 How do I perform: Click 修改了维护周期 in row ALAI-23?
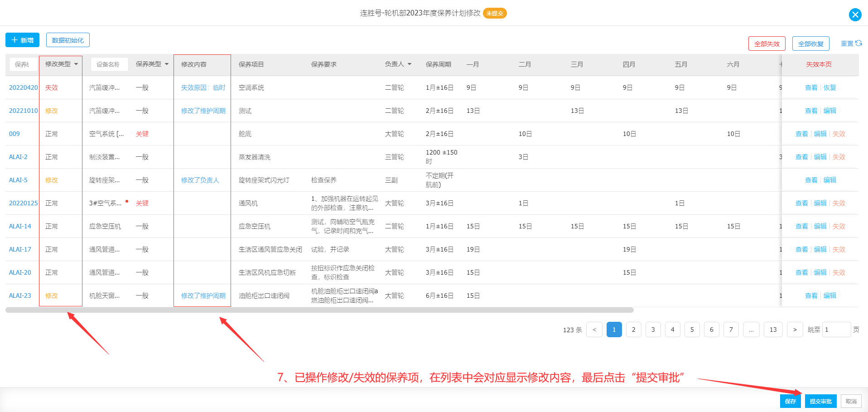pyautogui.click(x=203, y=296)
